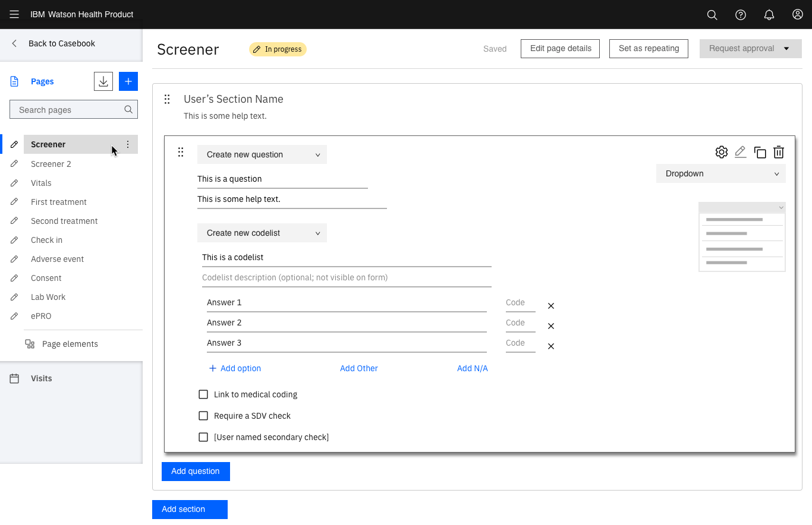Click the download pages icon

click(x=103, y=81)
